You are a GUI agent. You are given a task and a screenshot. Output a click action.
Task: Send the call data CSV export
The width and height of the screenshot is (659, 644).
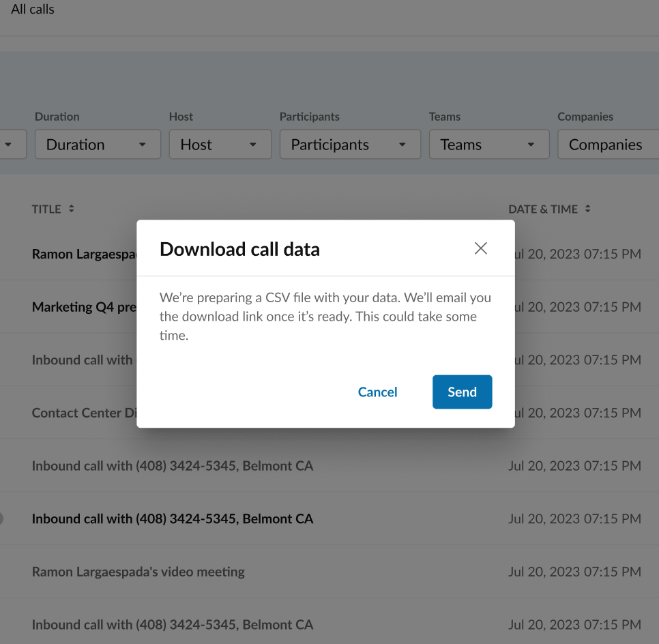click(462, 392)
